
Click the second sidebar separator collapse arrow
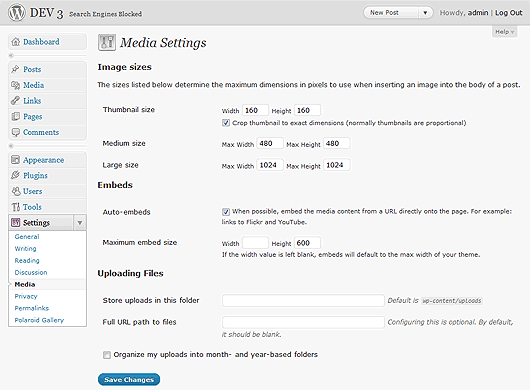tap(11, 146)
